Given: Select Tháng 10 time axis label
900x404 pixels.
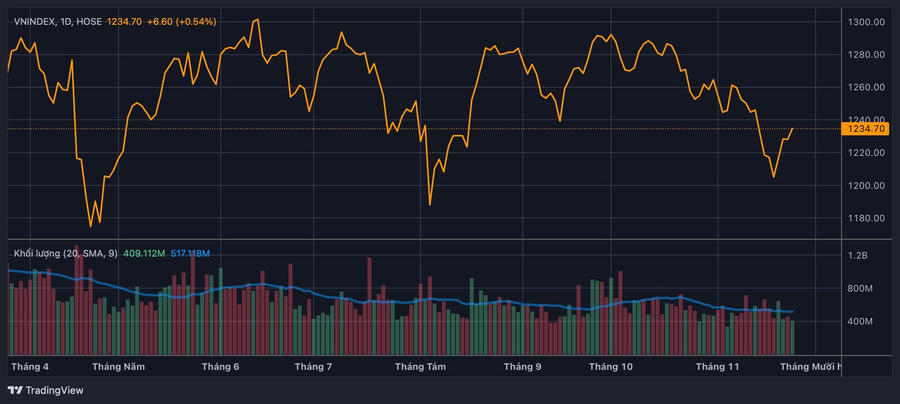Looking at the screenshot, I should click(611, 367).
